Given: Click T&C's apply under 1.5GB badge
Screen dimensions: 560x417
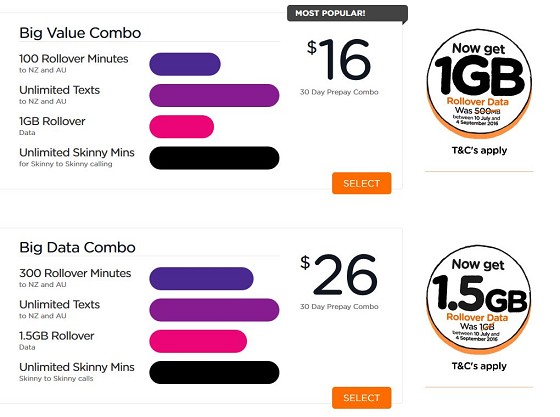Looking at the screenshot, I should pyautogui.click(x=479, y=366).
